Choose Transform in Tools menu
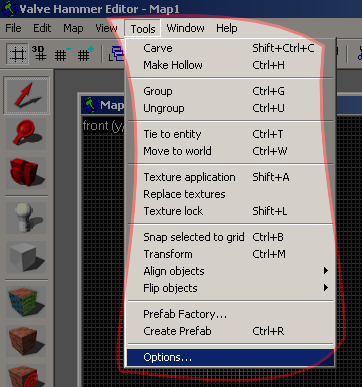The height and width of the screenshot is (387, 362). click(230, 254)
